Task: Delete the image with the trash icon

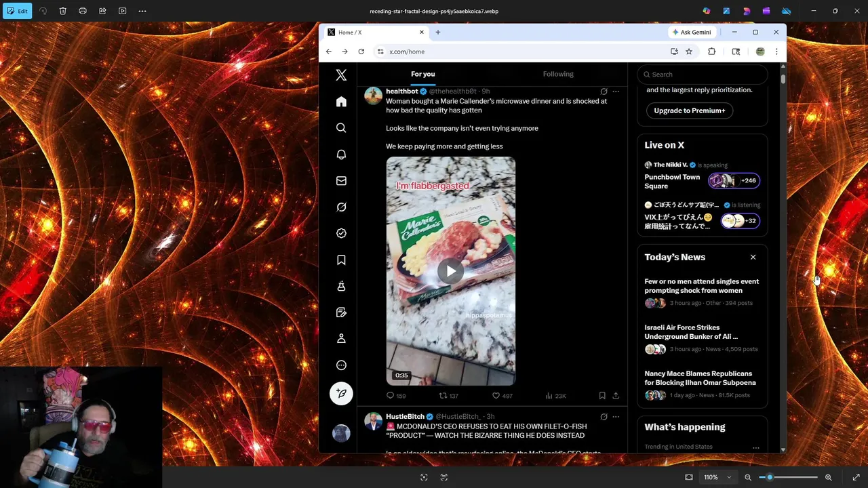Action: [x=62, y=11]
